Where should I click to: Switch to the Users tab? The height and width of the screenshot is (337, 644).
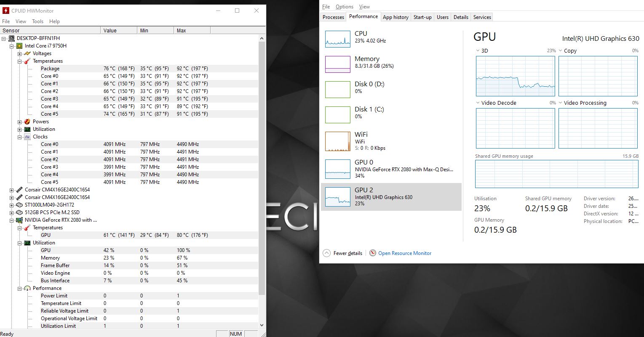[x=443, y=17]
